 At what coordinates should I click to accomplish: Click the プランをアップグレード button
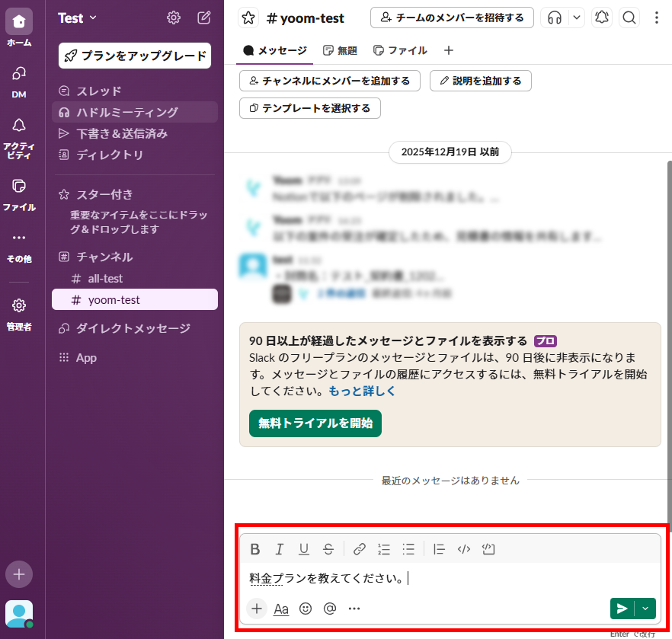pyautogui.click(x=135, y=56)
